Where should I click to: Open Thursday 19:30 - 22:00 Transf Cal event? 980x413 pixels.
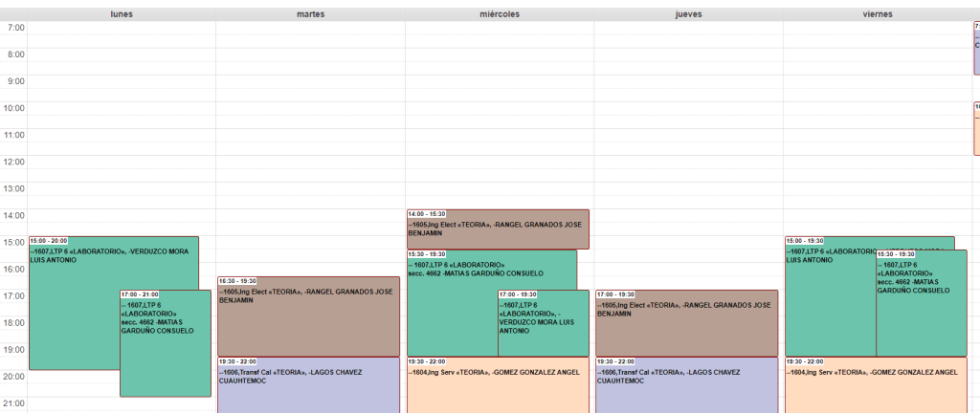[x=686, y=387]
